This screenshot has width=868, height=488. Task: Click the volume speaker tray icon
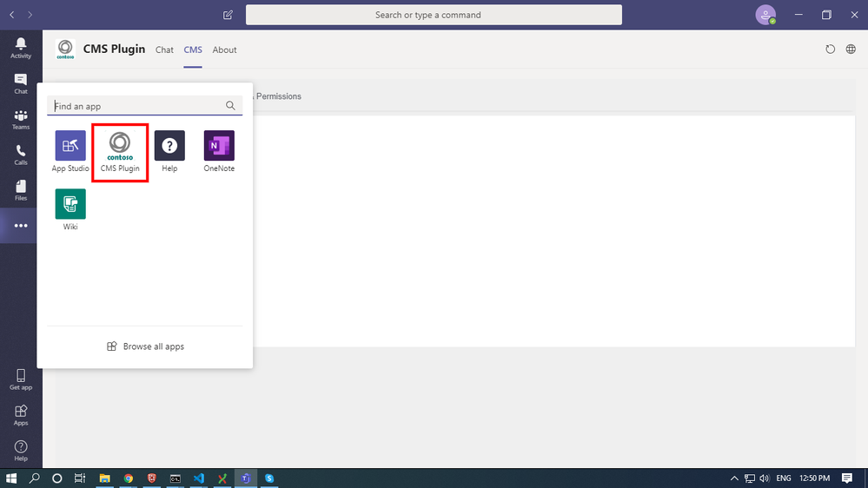[x=765, y=478]
